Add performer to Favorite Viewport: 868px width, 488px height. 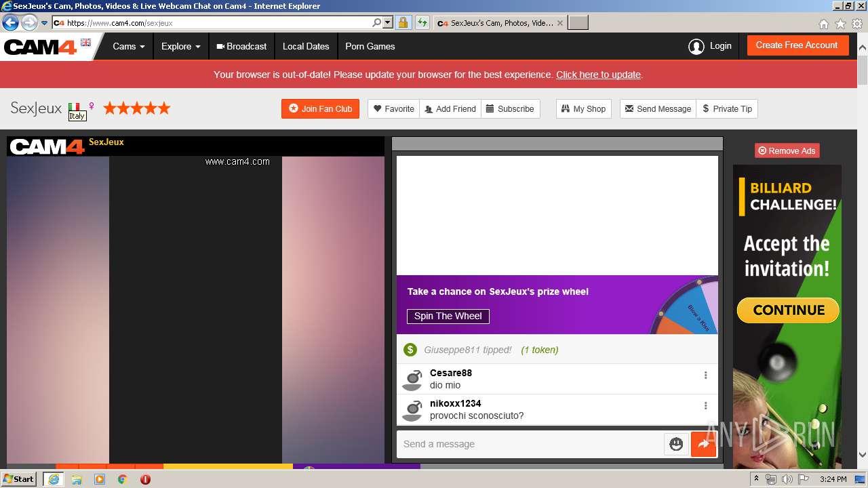(x=394, y=108)
